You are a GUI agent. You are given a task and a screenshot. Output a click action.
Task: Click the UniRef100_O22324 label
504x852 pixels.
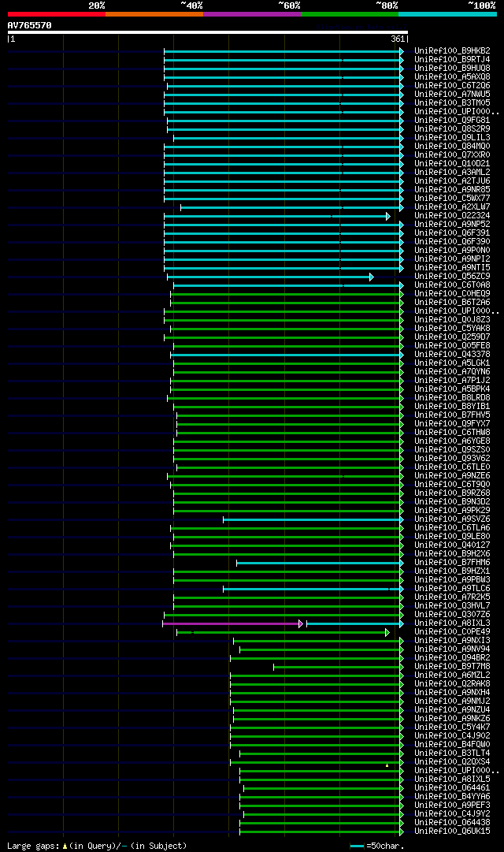pos(452,216)
